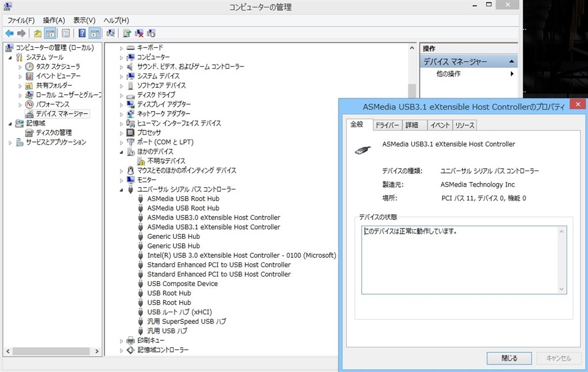
Task: Switch to the Driver (ドライバー) tab
Action: pyautogui.click(x=388, y=125)
